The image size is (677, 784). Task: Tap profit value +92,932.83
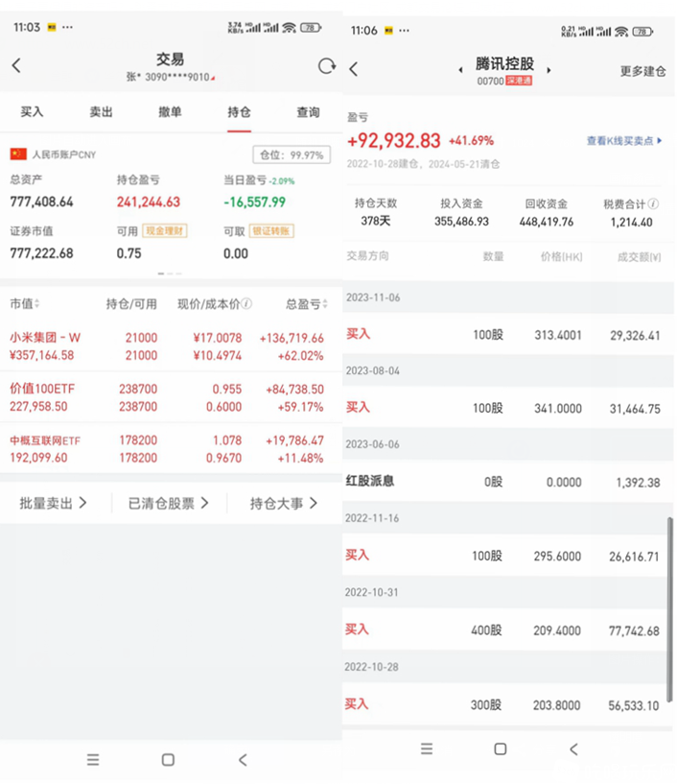(x=394, y=141)
